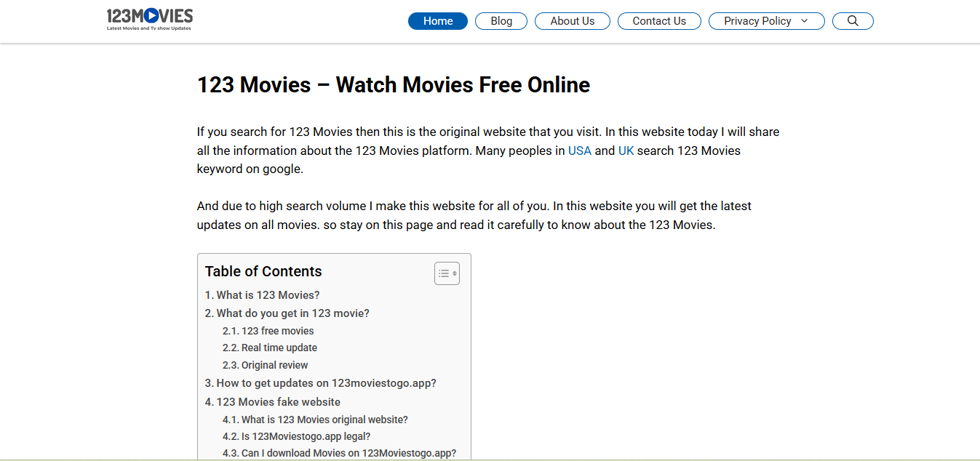
Task: Go to 'Real time update' subsection
Action: 269,348
